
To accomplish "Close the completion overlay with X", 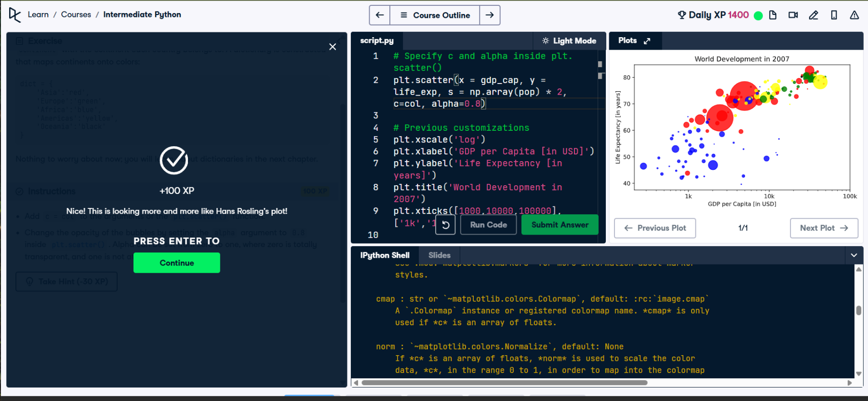I will click(x=333, y=47).
